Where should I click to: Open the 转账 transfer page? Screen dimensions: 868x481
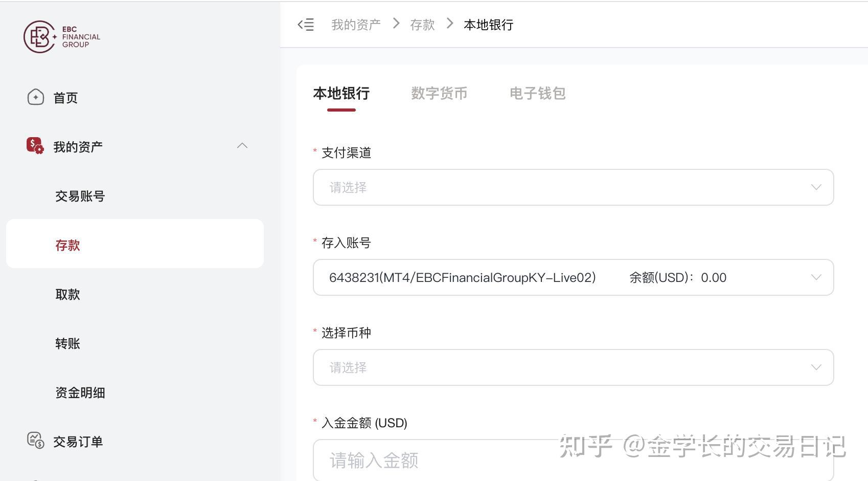(68, 343)
